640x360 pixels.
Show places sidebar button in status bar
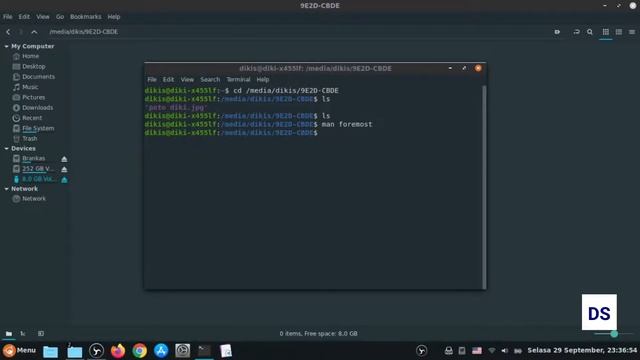9,333
